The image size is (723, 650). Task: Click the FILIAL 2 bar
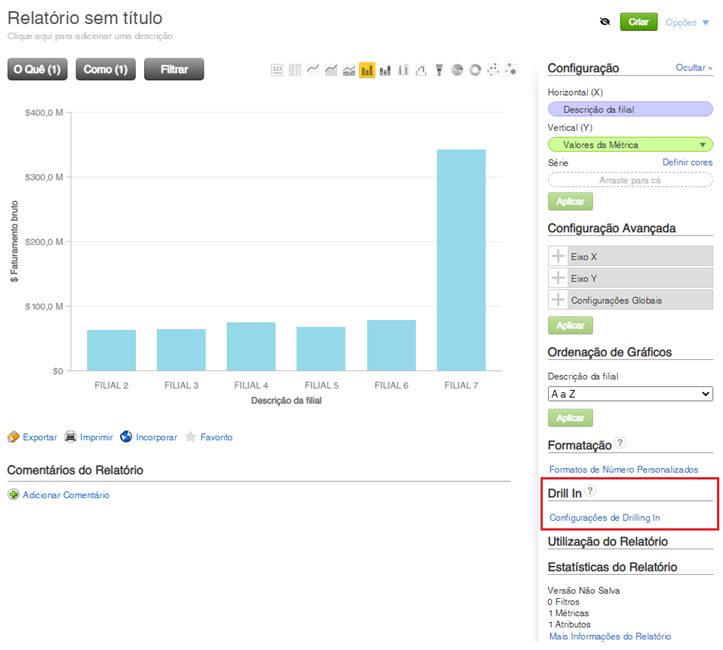(111, 350)
